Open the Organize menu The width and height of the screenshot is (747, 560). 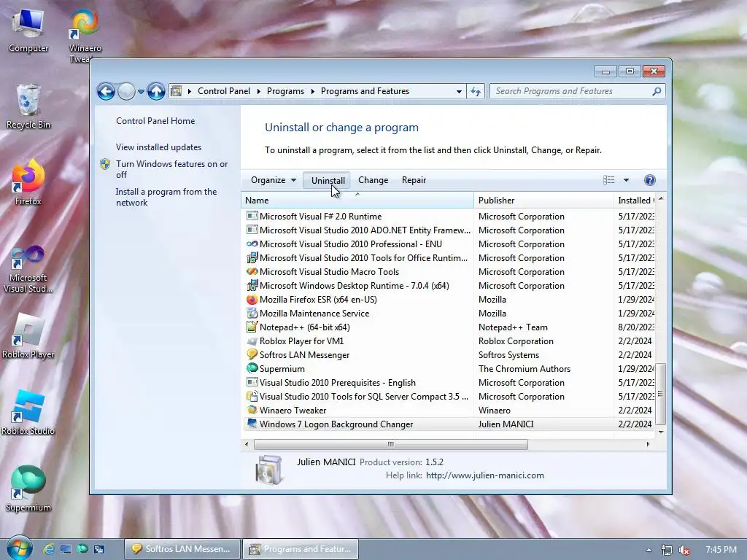(274, 180)
